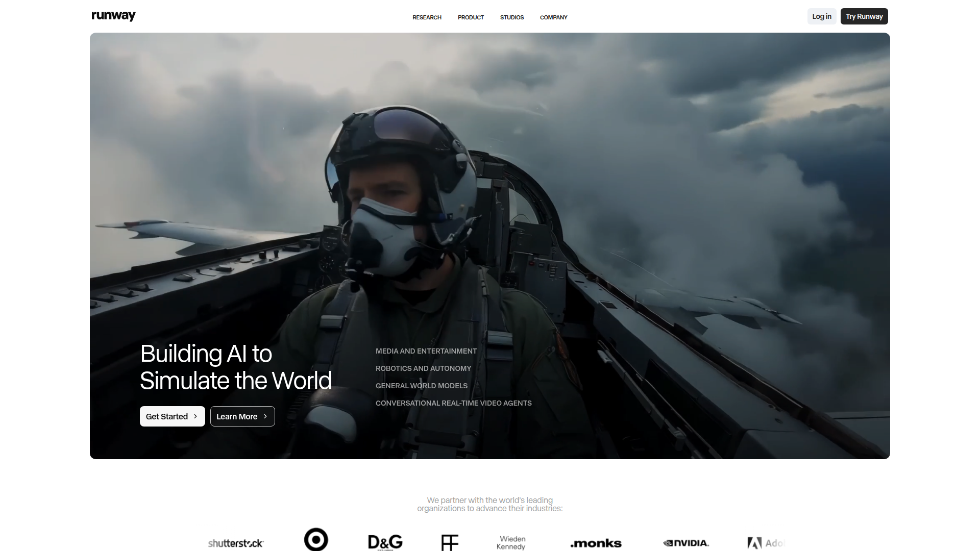Click the Adobe partner logo

pos(765,543)
